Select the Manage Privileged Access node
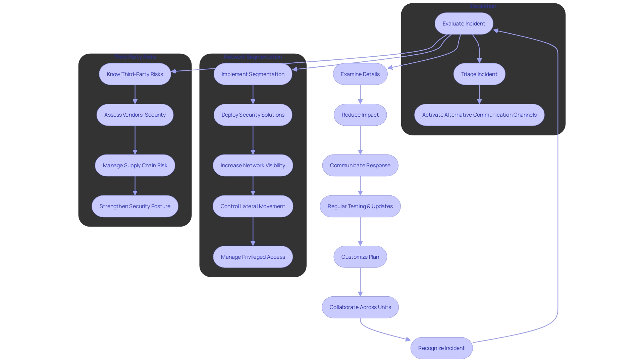The width and height of the screenshot is (644, 362). coord(253,256)
